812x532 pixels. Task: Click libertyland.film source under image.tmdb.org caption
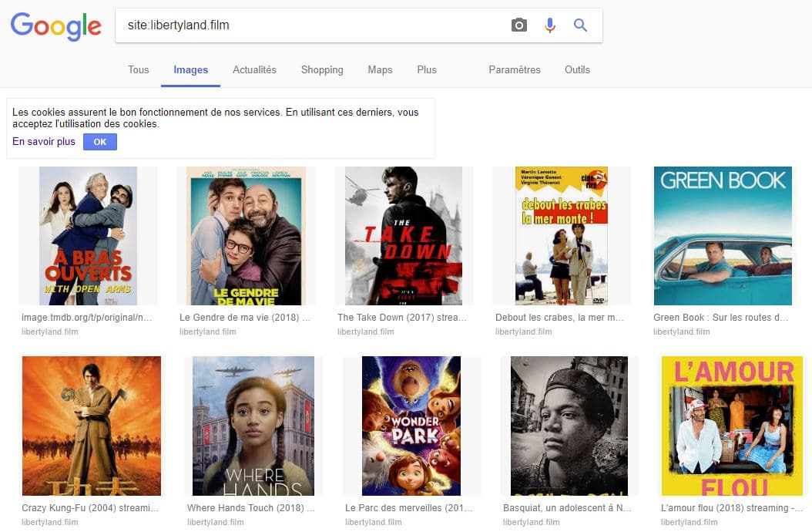tap(50, 332)
